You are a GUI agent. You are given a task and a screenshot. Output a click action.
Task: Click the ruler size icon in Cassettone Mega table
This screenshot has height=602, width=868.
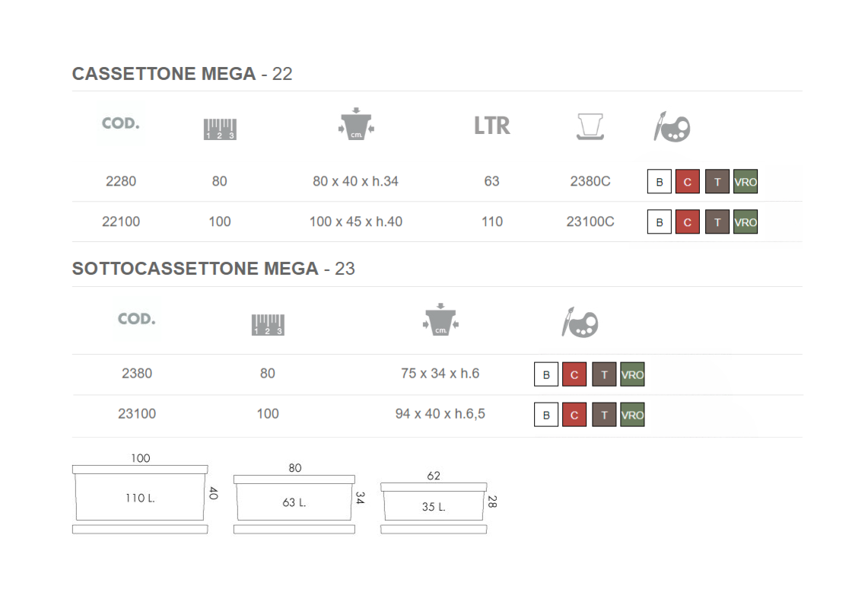pyautogui.click(x=220, y=129)
